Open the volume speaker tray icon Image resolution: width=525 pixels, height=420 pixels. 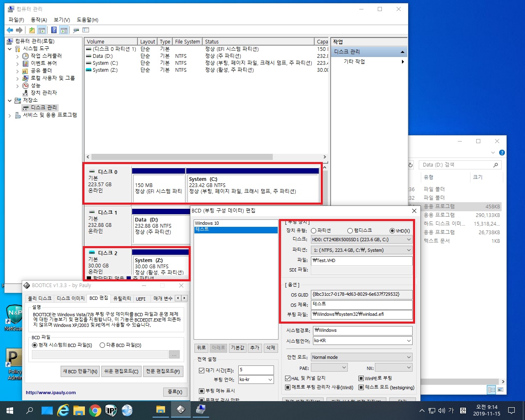coord(441,411)
